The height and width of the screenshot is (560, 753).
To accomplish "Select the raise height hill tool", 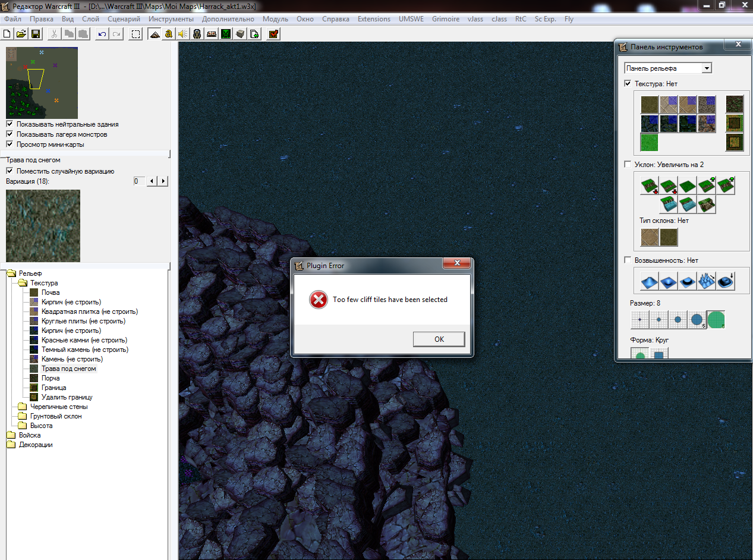I will tap(649, 281).
